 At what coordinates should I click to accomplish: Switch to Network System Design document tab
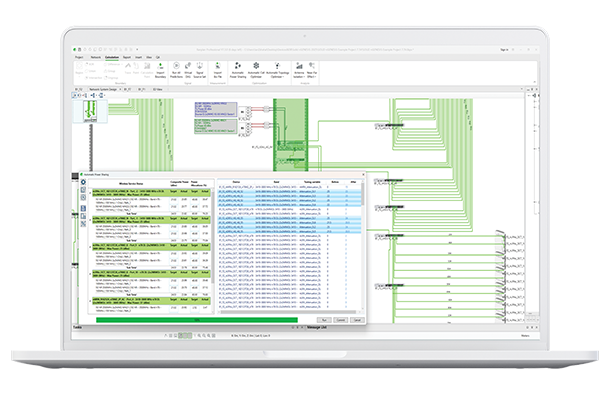click(x=103, y=89)
